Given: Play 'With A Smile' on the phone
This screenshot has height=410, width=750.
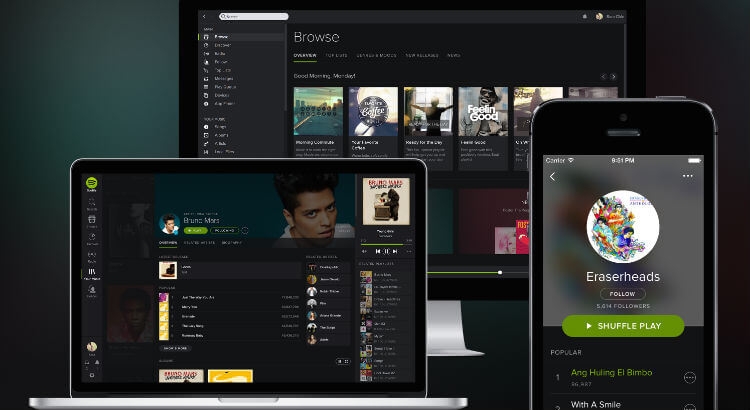Looking at the screenshot, I should point(596,404).
